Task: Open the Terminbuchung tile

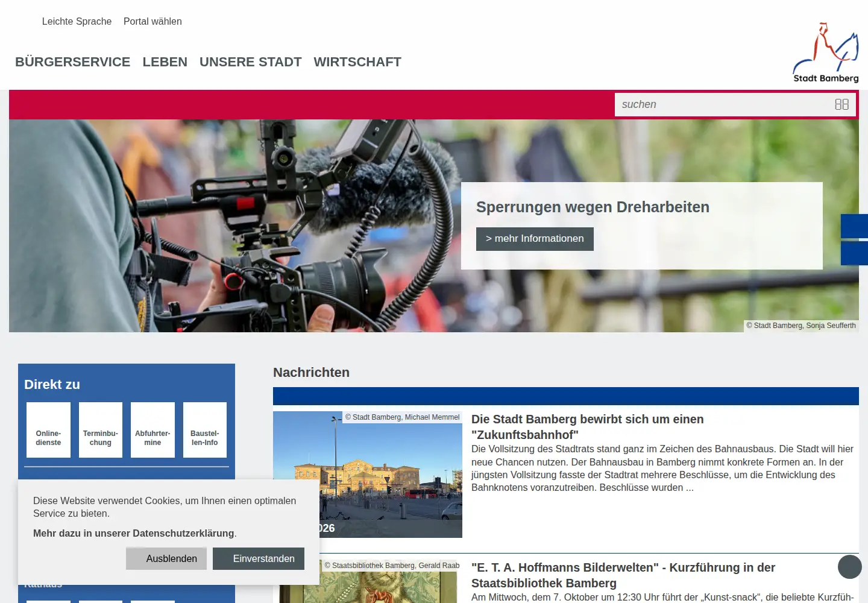Action: (x=101, y=430)
